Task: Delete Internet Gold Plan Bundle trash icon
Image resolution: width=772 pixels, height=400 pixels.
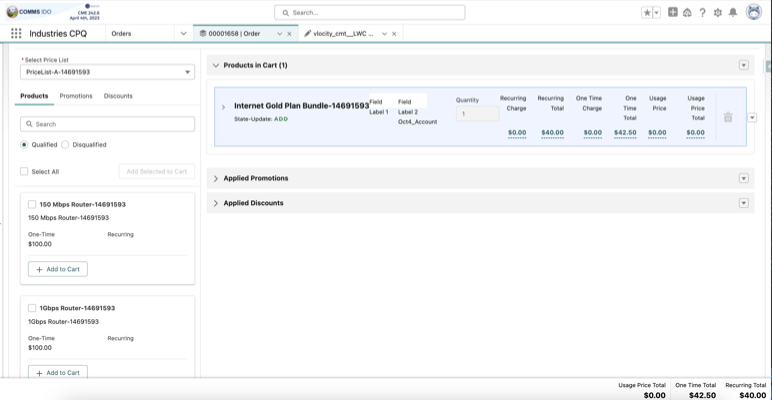Action: [x=728, y=117]
